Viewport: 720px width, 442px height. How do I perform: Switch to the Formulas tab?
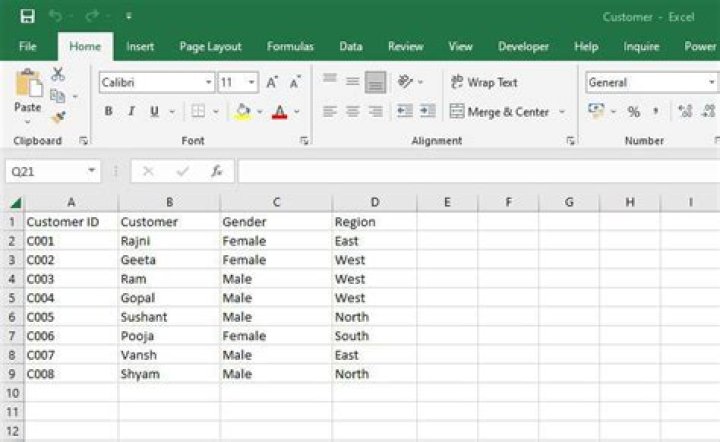click(290, 46)
